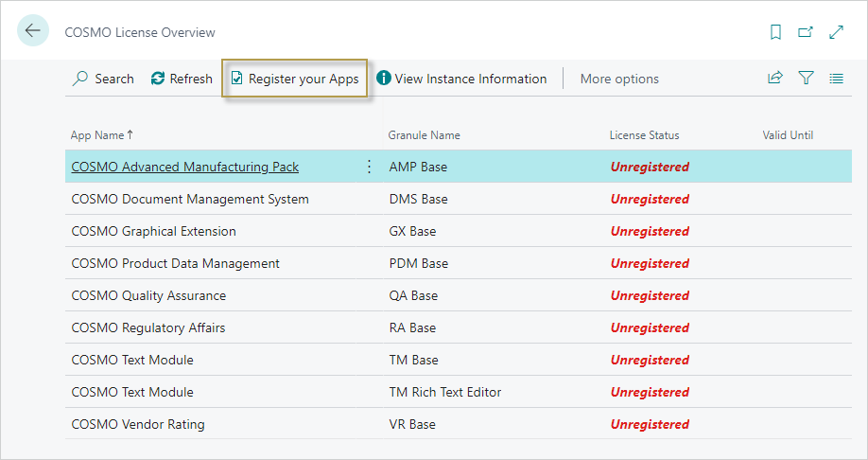
Task: Select the COSMO Quality Assurance row
Action: (x=148, y=295)
